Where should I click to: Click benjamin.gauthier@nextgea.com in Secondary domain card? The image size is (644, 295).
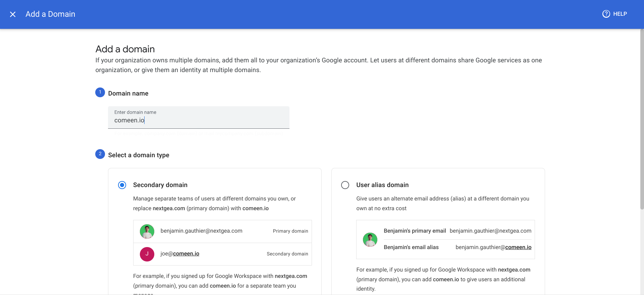[x=201, y=231]
